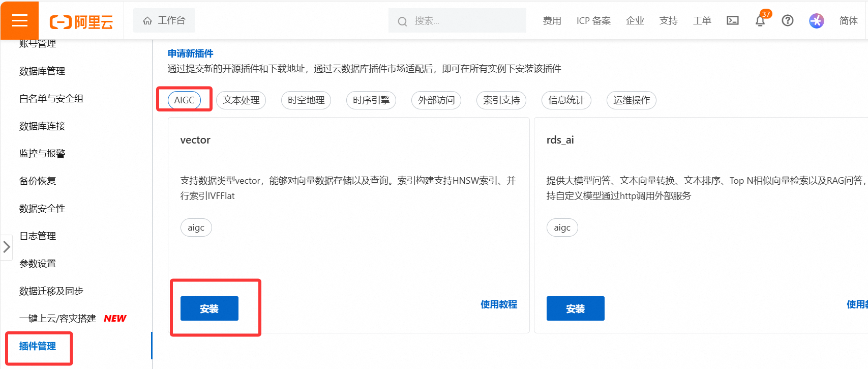Image resolution: width=868 pixels, height=369 pixels.
Task: Open the orange hamburger menu
Action: pyautogui.click(x=19, y=20)
